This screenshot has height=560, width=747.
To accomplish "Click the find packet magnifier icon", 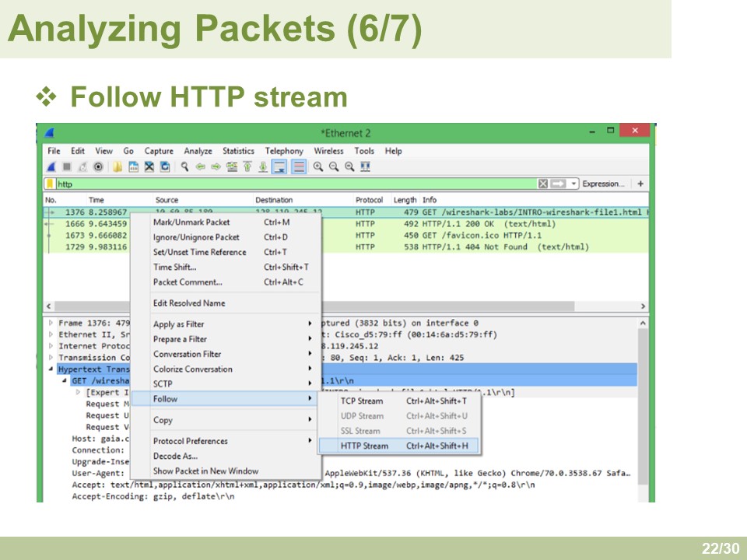I will tap(184, 166).
